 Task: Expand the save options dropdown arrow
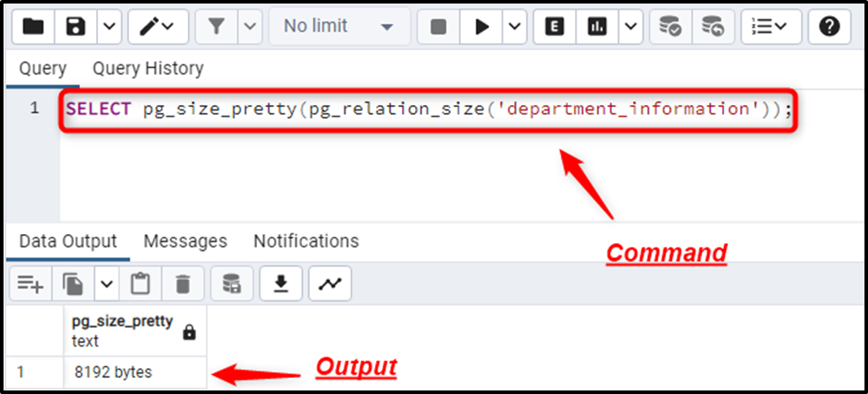pyautogui.click(x=109, y=27)
